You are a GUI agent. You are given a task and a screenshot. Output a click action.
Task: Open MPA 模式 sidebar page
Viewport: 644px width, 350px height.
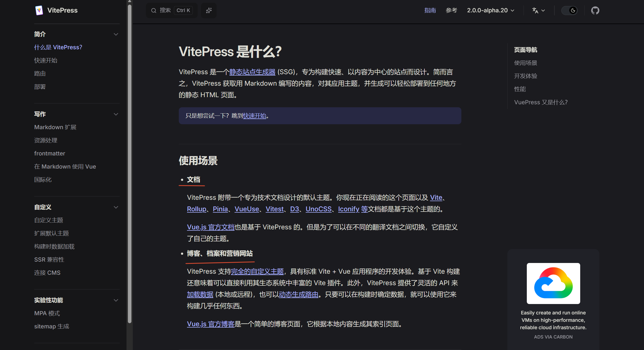(47, 313)
